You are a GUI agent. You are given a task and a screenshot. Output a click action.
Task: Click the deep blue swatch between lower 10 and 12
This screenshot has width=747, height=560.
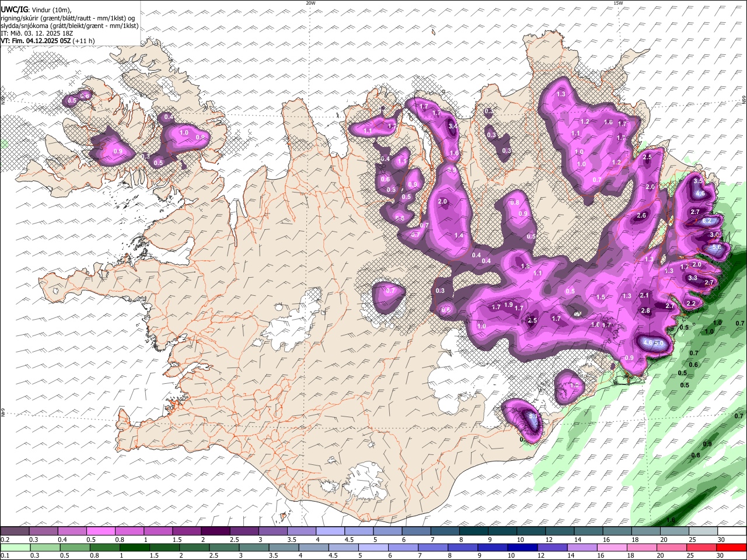(x=522, y=547)
